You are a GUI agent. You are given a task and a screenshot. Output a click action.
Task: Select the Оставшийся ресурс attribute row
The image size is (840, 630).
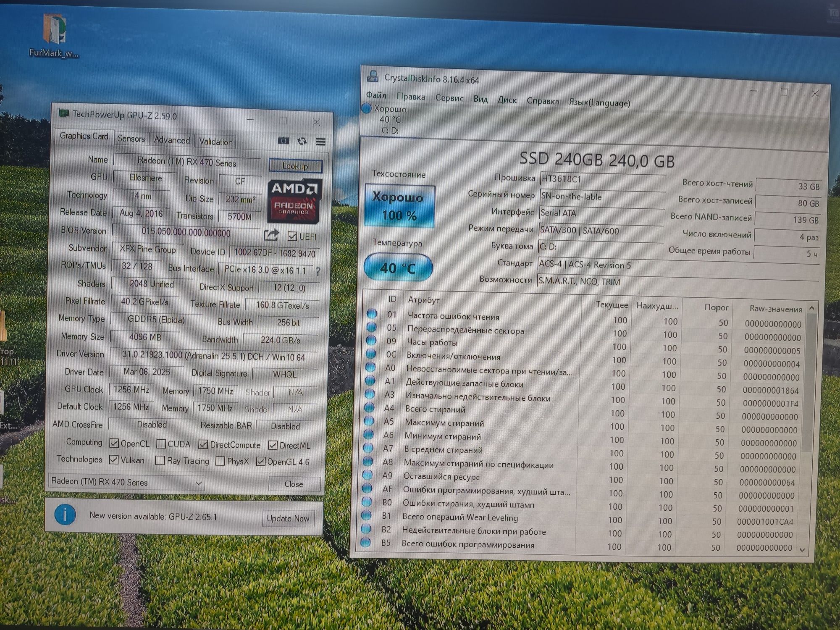(582, 479)
